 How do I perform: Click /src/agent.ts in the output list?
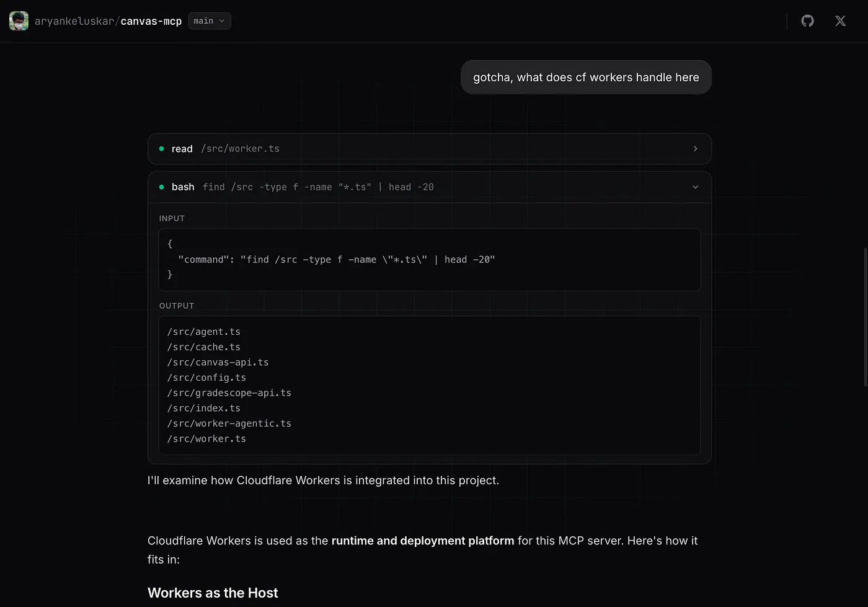pos(203,332)
